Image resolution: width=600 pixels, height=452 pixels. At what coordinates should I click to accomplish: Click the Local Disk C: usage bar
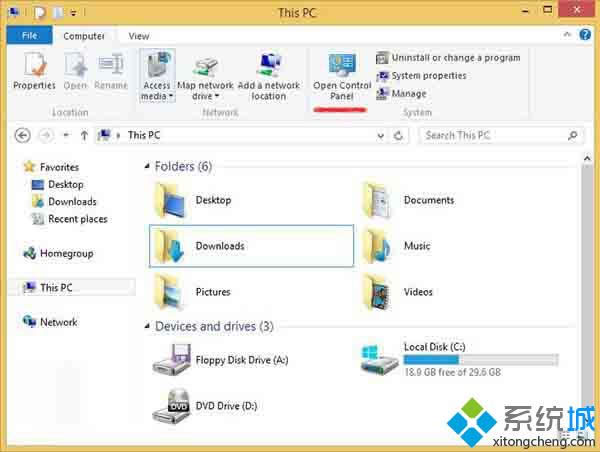point(481,360)
